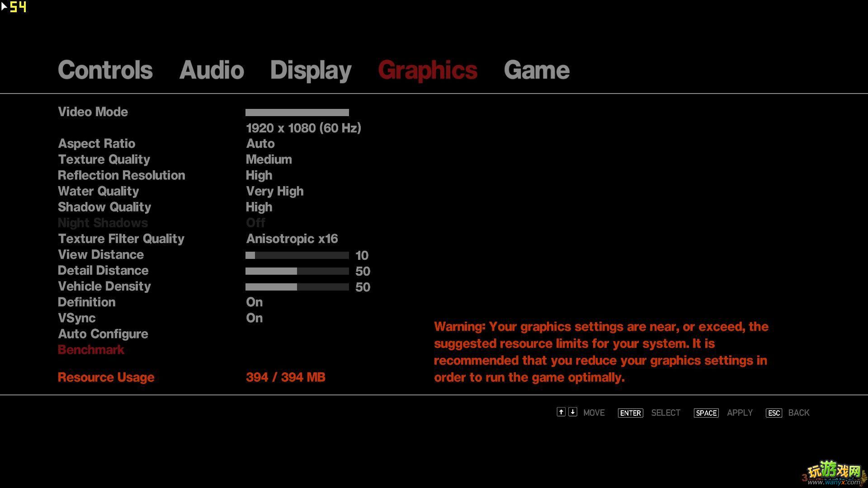Select the Shadow Quality setting
The height and width of the screenshot is (488, 868).
[x=104, y=206]
